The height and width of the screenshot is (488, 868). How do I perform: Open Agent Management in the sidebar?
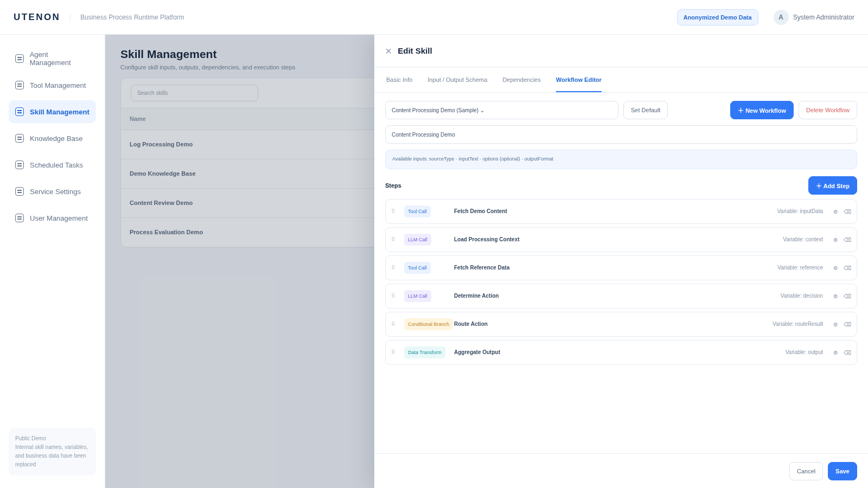52,59
